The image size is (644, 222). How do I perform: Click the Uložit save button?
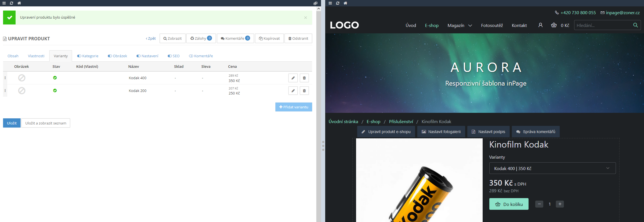(12, 123)
